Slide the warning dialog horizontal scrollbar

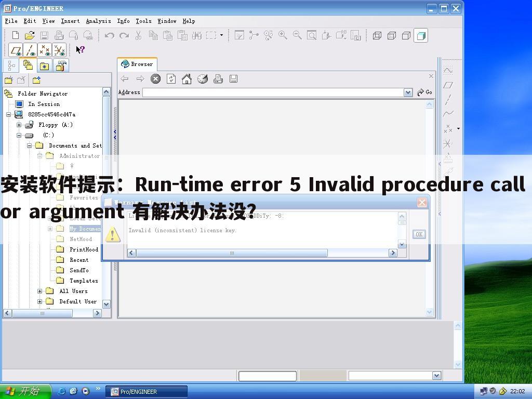click(232, 253)
